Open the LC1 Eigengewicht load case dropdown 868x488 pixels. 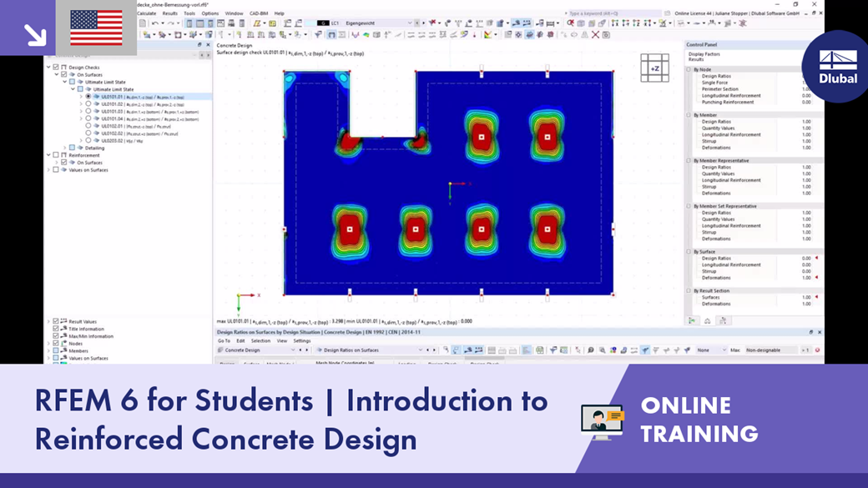410,23
